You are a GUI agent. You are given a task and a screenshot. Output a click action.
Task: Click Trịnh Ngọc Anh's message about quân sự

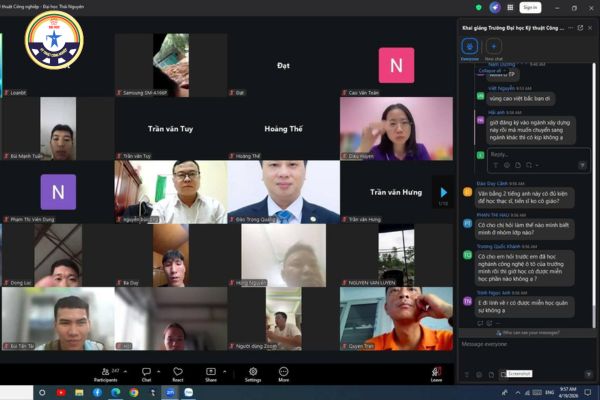(x=523, y=307)
